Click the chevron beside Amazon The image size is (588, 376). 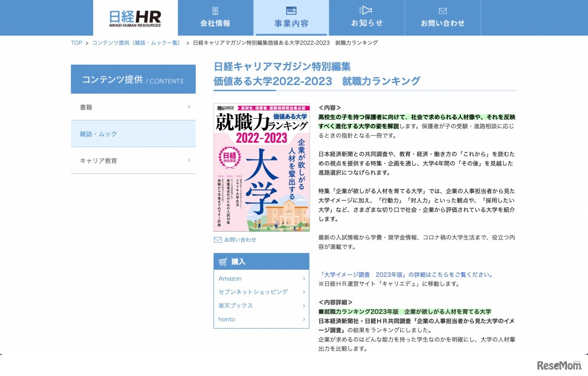tap(304, 279)
